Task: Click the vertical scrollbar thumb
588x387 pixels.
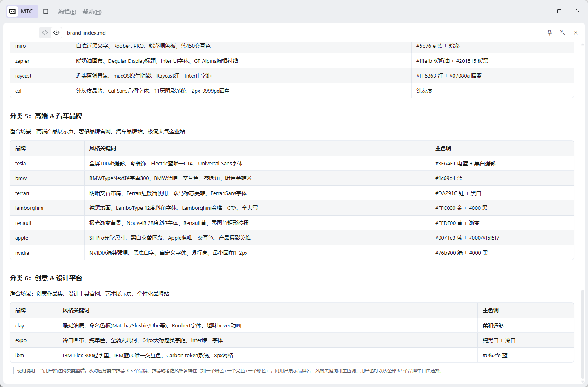Action: click(583, 335)
